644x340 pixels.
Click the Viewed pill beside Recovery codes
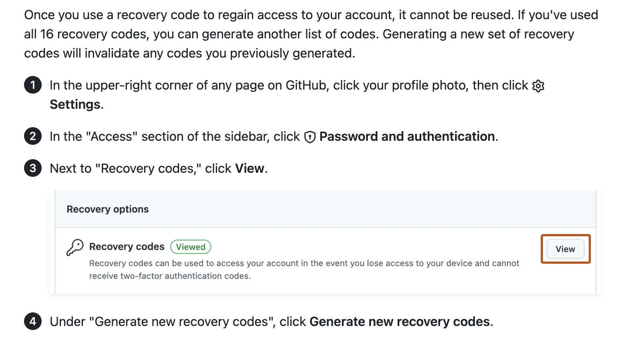pos(191,247)
